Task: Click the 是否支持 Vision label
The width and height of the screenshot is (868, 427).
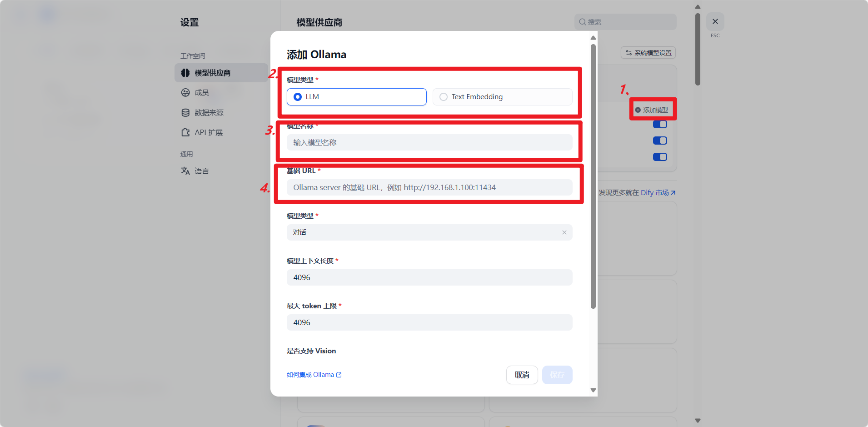Action: pos(311,351)
